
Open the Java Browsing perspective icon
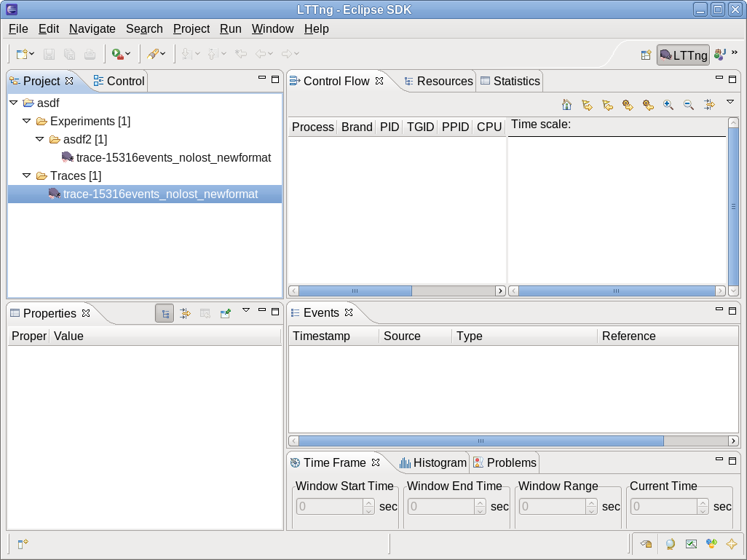(x=720, y=55)
